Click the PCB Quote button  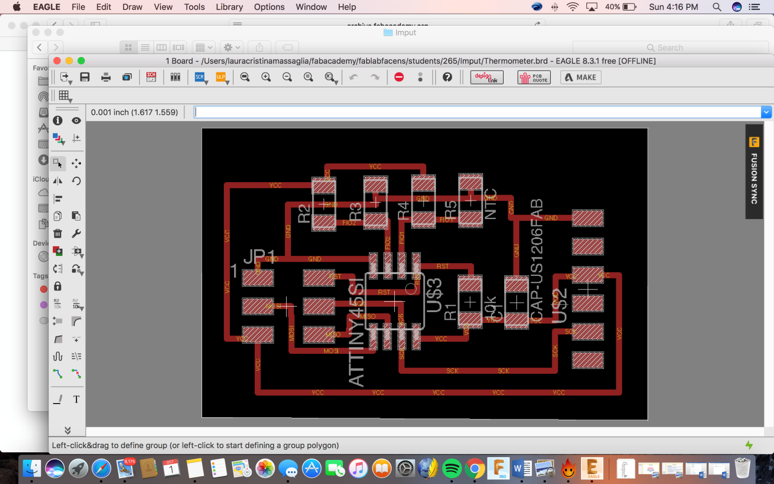(x=533, y=77)
